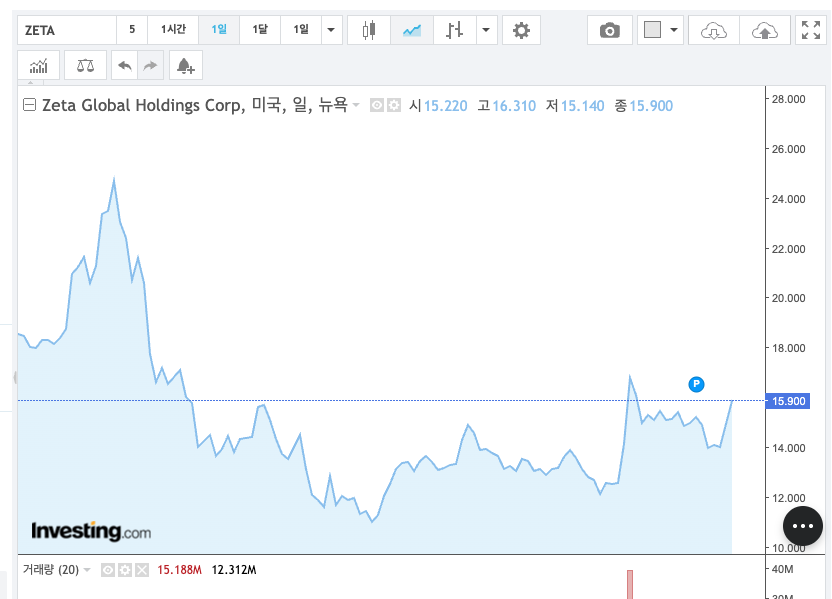Click the open value 15.220
The height and width of the screenshot is (599, 832).
(446, 106)
